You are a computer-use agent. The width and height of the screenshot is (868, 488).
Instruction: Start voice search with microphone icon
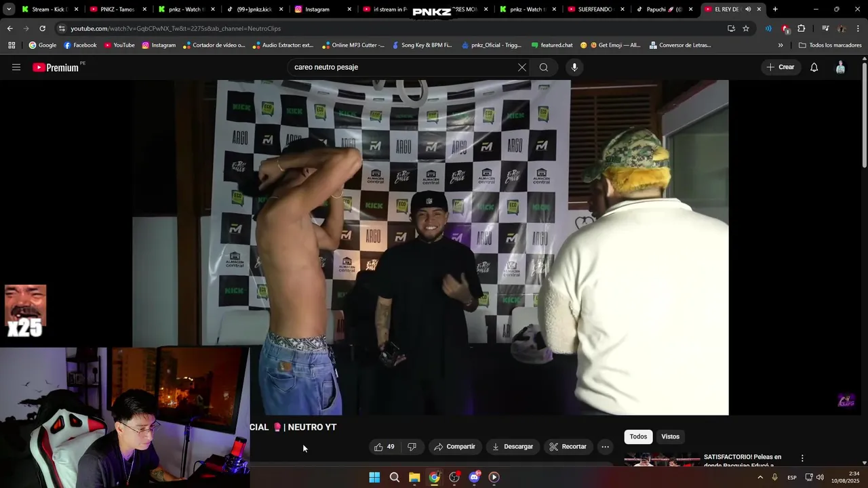click(x=574, y=67)
